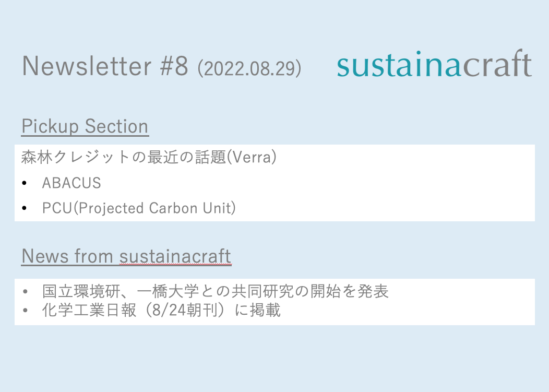Click the bullet dot before ABACUS
Screen dimensions: 549x392
tap(25, 183)
